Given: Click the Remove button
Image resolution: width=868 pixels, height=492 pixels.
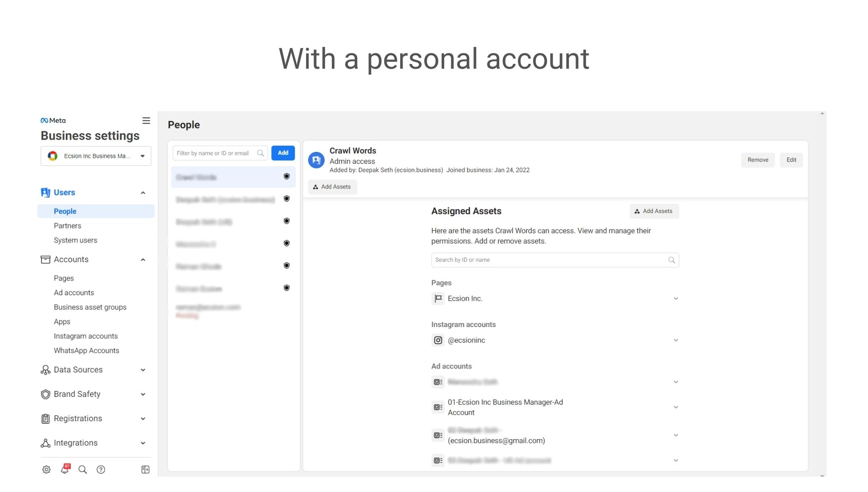Looking at the screenshot, I should [x=758, y=160].
